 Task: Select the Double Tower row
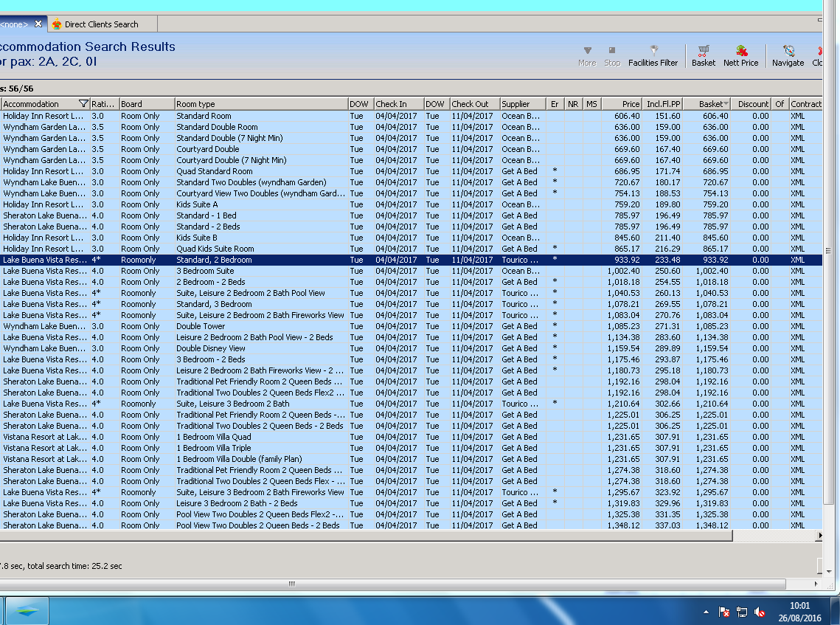click(411, 326)
